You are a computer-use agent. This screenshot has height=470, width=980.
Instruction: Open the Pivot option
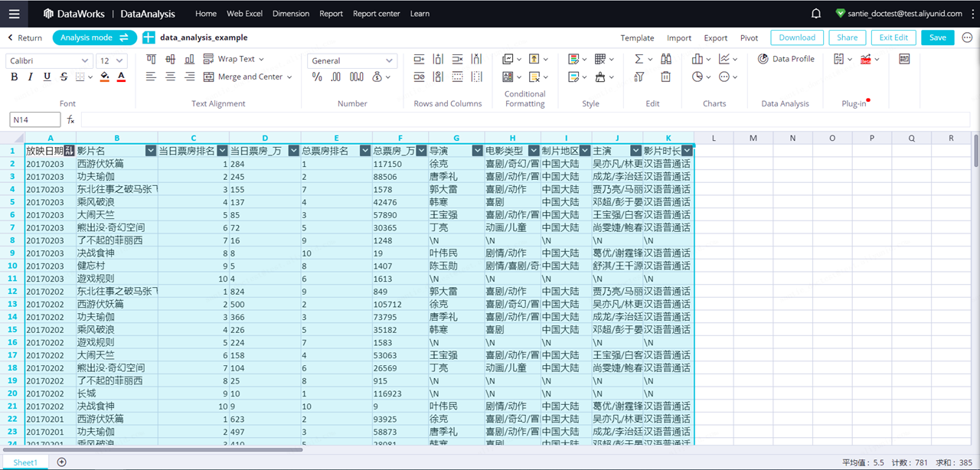point(750,38)
